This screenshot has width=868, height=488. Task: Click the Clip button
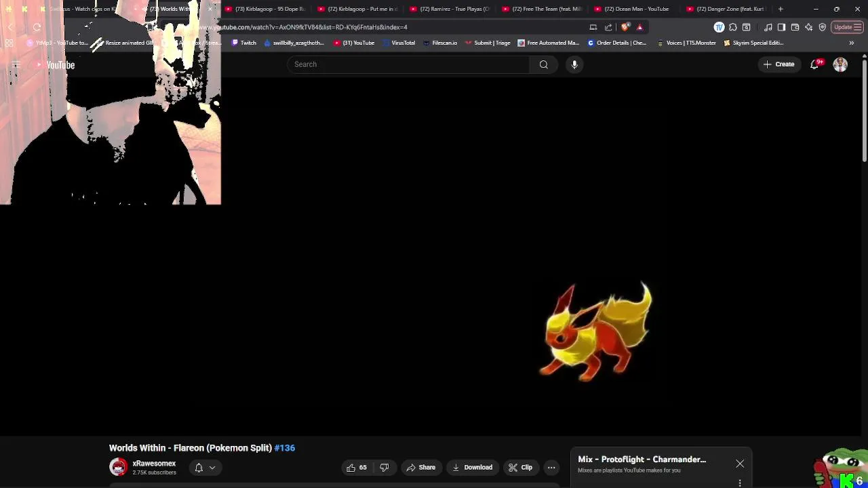(521, 468)
